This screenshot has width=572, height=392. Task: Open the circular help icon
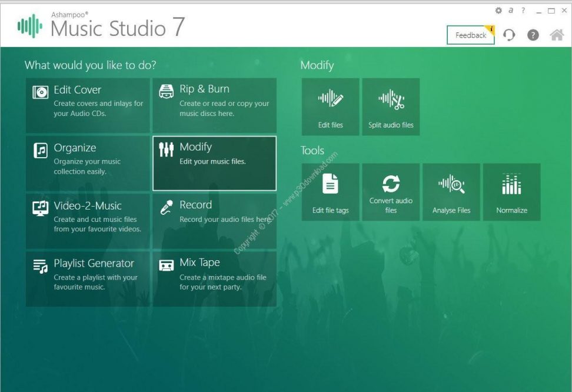(x=533, y=35)
